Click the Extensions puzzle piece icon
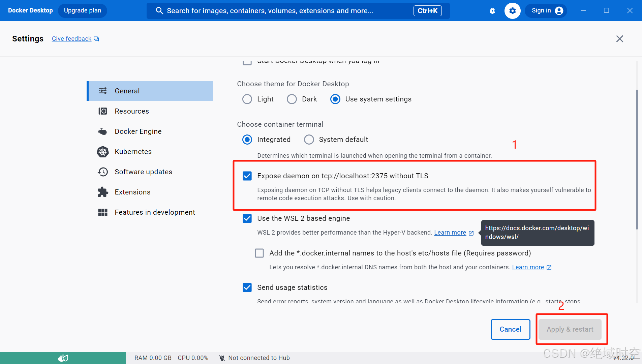This screenshot has height=364, width=642. click(x=103, y=192)
